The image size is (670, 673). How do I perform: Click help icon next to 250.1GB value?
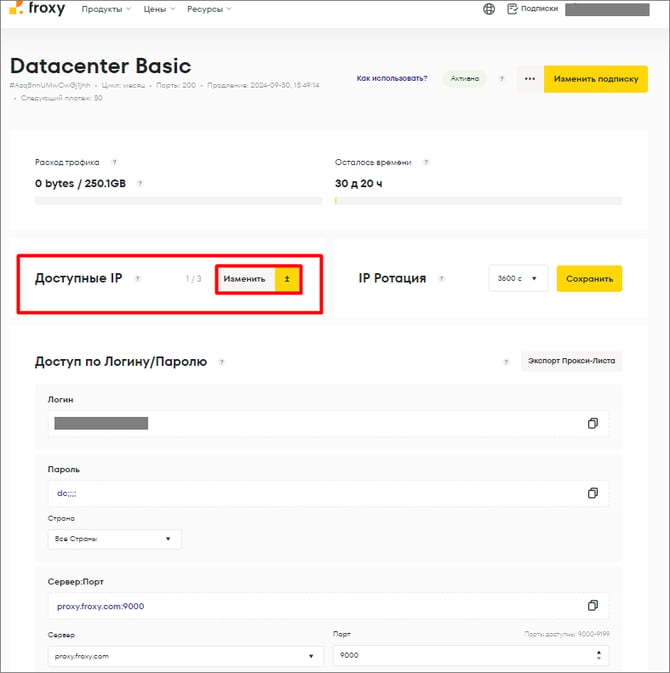click(139, 184)
